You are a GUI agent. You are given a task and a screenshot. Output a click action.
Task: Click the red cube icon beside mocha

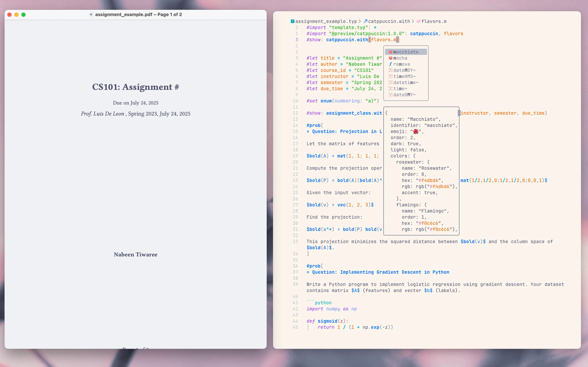pyautogui.click(x=390, y=58)
